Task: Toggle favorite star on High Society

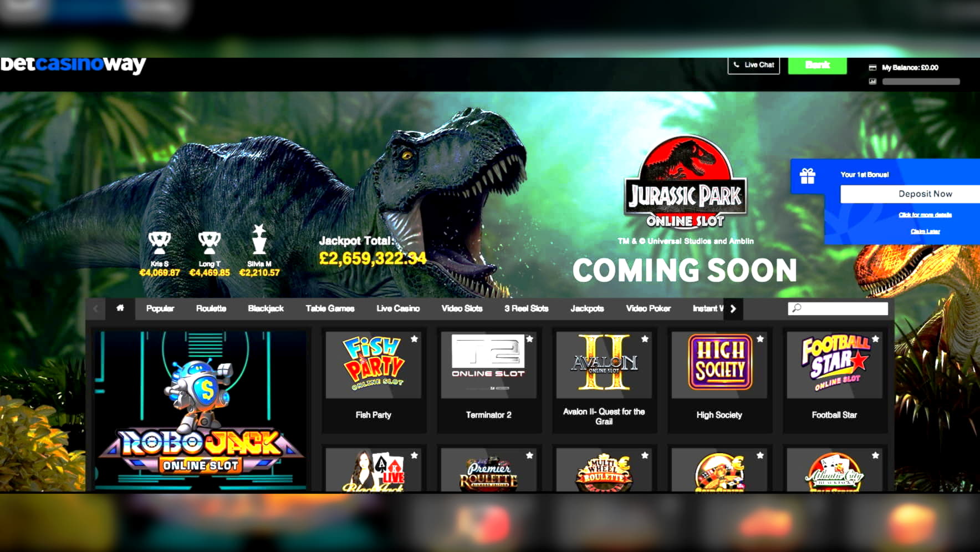Action: [x=760, y=338]
